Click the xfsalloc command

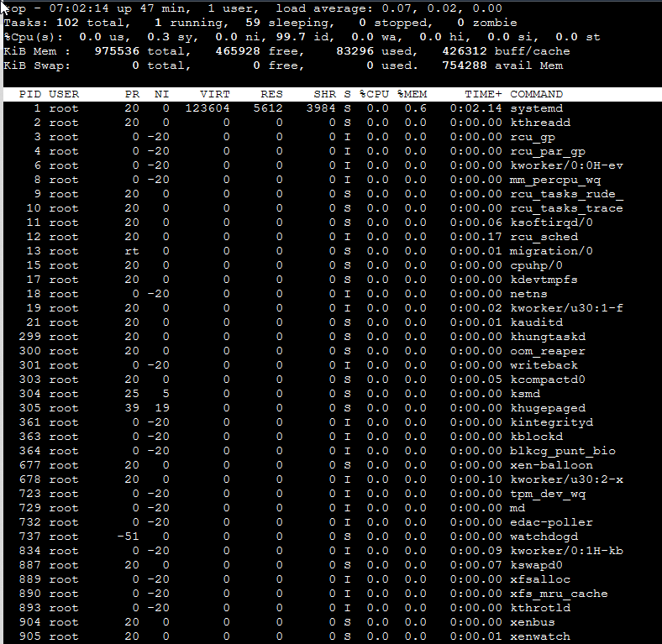(x=540, y=579)
